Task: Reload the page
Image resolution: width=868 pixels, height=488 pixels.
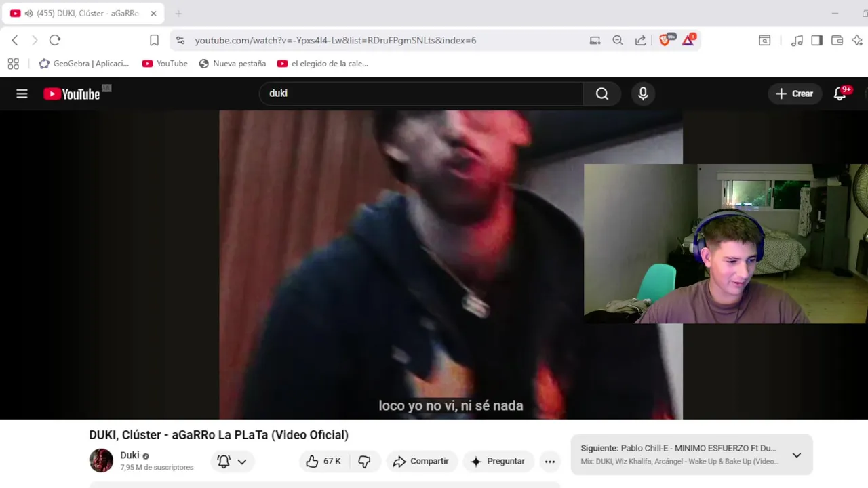Action: pyautogui.click(x=55, y=41)
